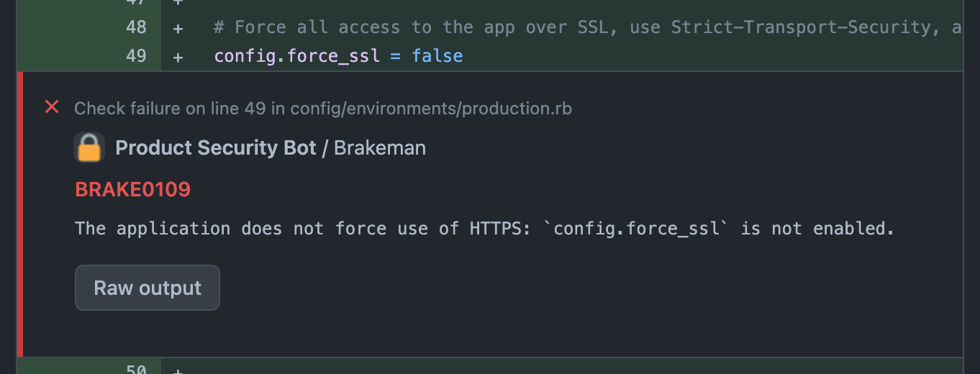The width and height of the screenshot is (980, 374).
Task: Click the BRAKE0109 warning title
Action: click(x=133, y=190)
